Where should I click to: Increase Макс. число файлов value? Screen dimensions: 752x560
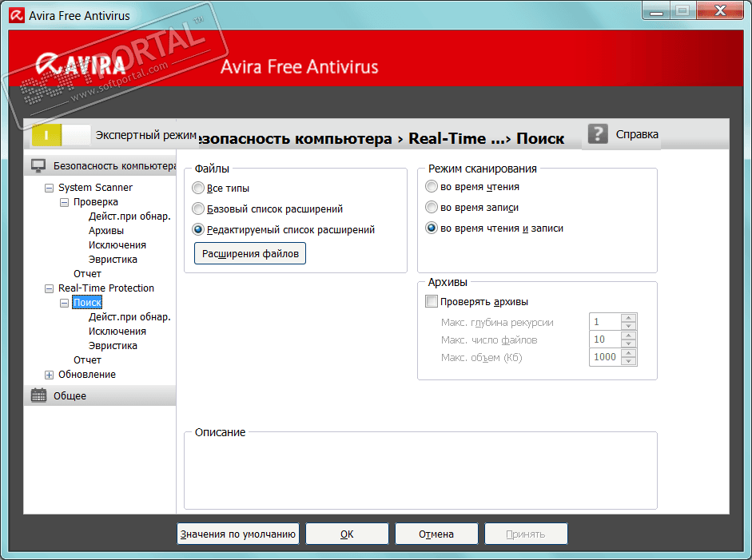[x=628, y=336]
